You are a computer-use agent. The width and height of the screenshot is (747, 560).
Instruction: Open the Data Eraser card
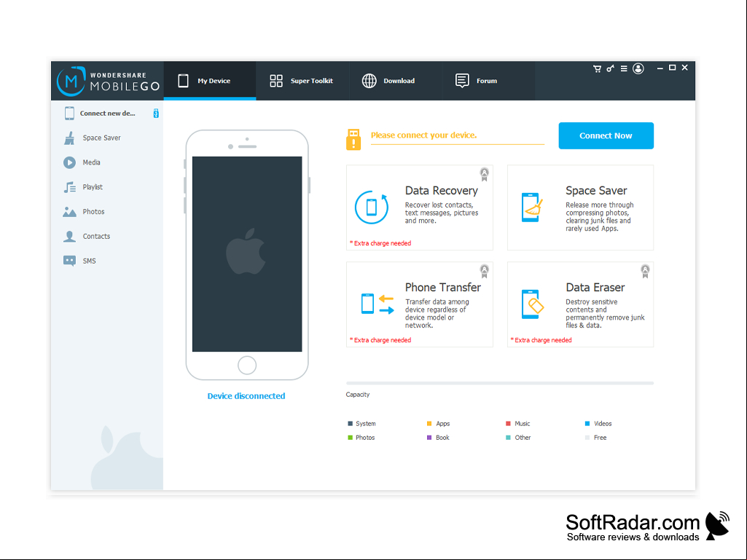coord(580,304)
